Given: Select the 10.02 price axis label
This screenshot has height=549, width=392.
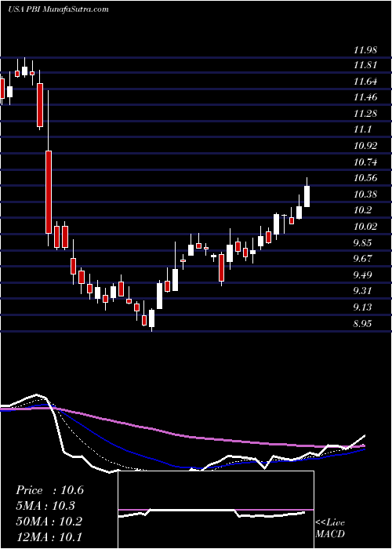Looking at the screenshot, I should pyautogui.click(x=365, y=227).
